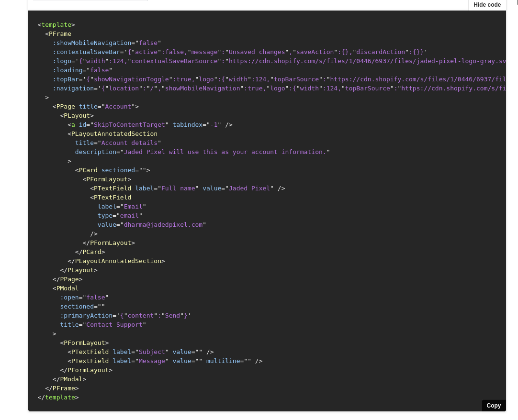The image size is (518, 420).
Task: Click the :loading="false" attribute
Action: tap(82, 70)
